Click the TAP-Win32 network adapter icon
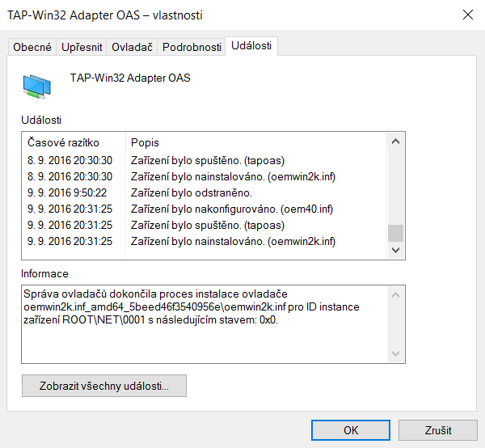The image size is (485, 448). 37,84
